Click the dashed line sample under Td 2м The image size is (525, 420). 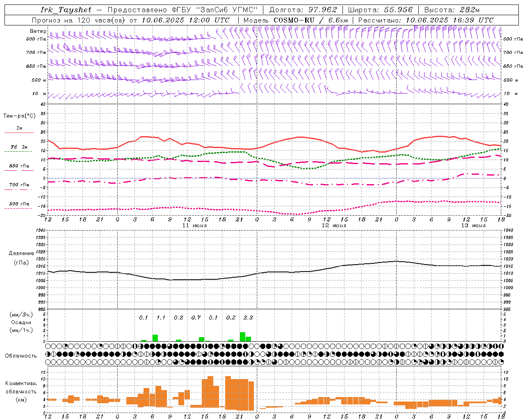coord(18,151)
